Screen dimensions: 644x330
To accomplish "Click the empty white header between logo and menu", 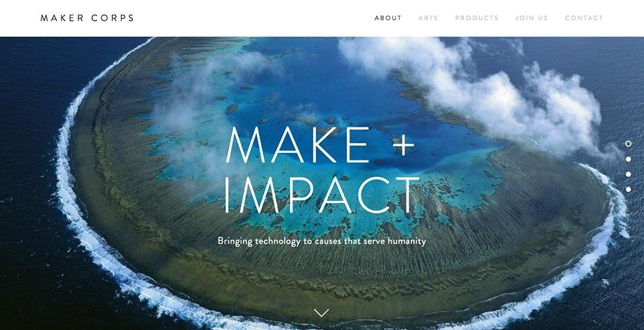I will pyautogui.click(x=254, y=18).
